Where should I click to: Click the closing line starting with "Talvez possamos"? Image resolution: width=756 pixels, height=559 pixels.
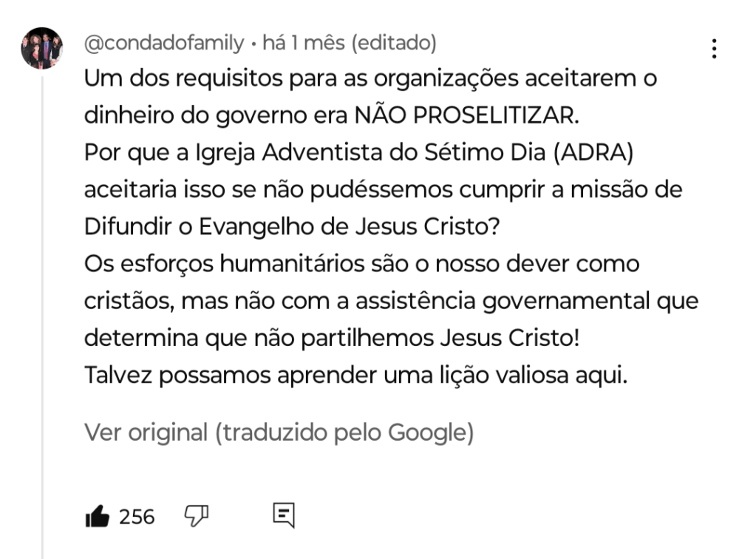pyautogui.click(x=355, y=376)
